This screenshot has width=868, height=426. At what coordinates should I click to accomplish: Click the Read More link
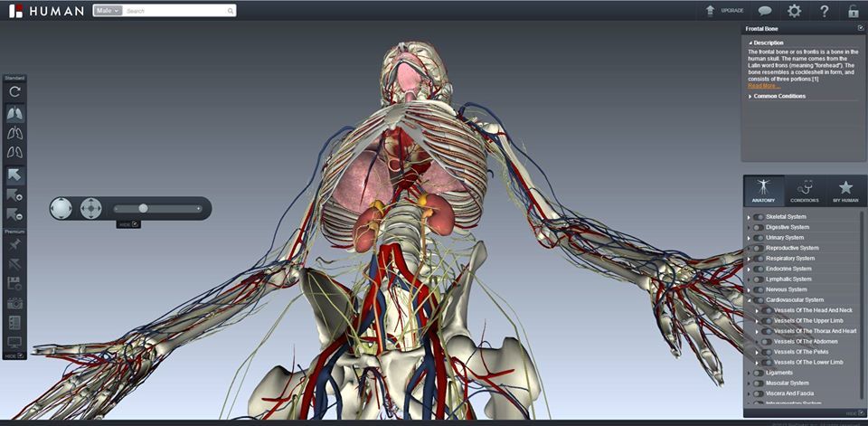pyautogui.click(x=761, y=86)
